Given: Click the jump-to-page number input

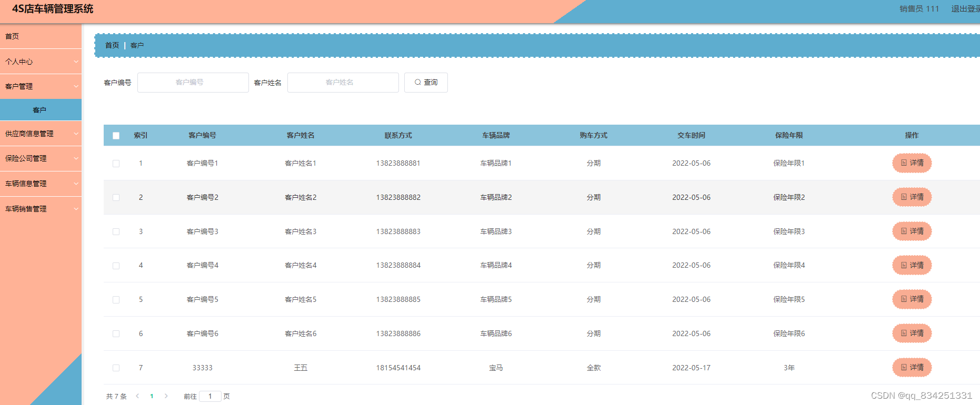Looking at the screenshot, I should click(210, 396).
